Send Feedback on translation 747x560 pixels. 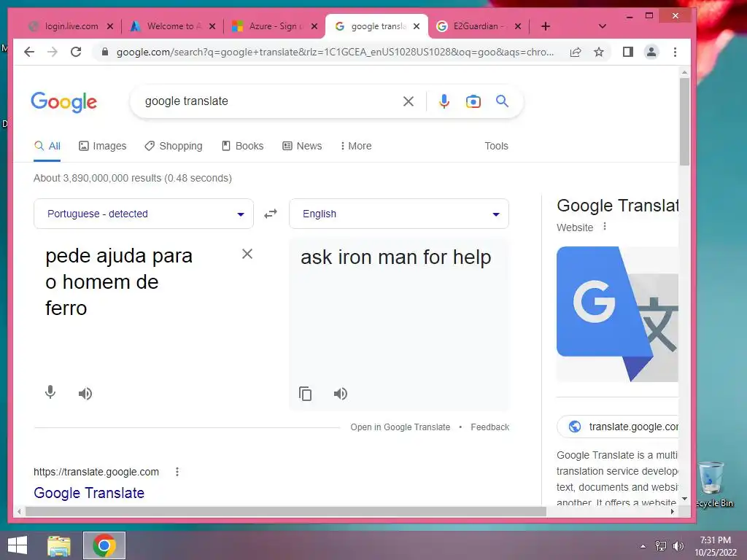489,427
